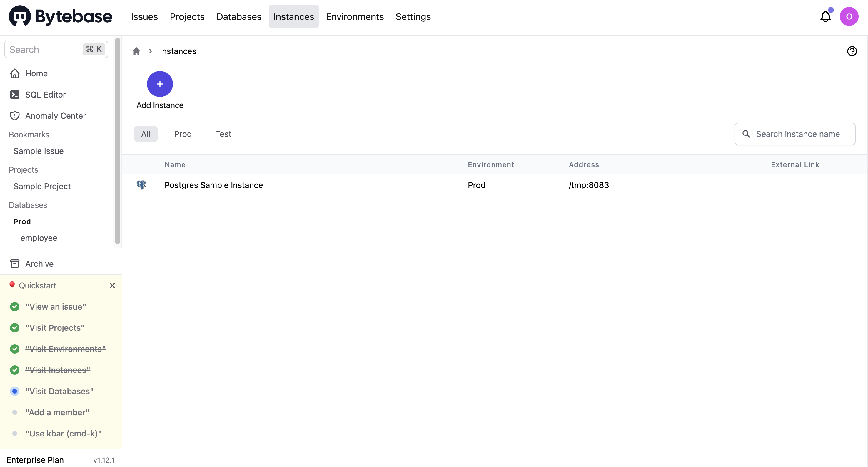
Task: Open Archive section
Action: coord(39,263)
